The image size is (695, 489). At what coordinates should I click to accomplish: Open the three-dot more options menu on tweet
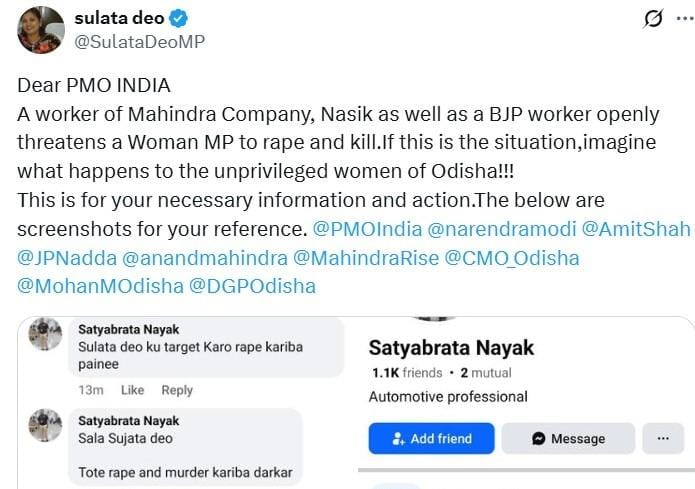(683, 19)
